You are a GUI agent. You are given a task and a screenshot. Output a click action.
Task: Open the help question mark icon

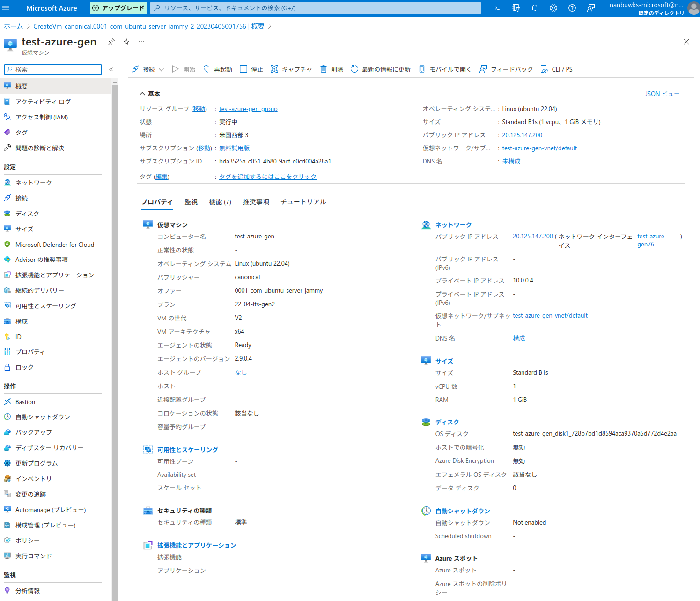[x=572, y=8]
